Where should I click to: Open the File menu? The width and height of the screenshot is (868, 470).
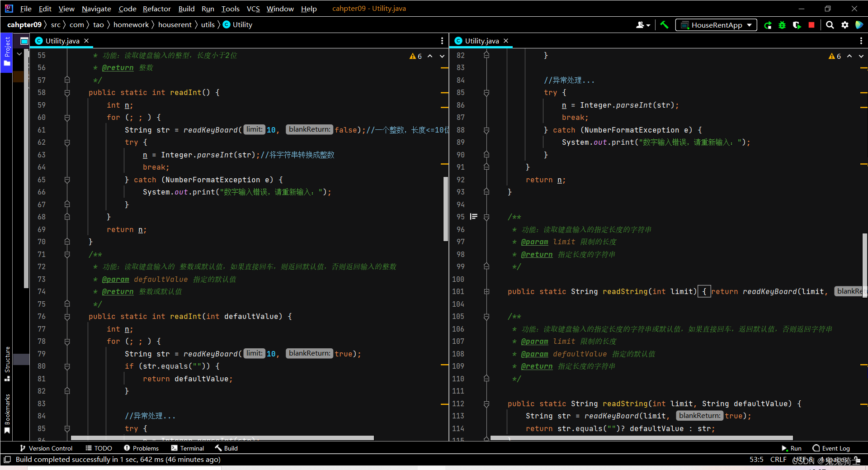(26, 9)
